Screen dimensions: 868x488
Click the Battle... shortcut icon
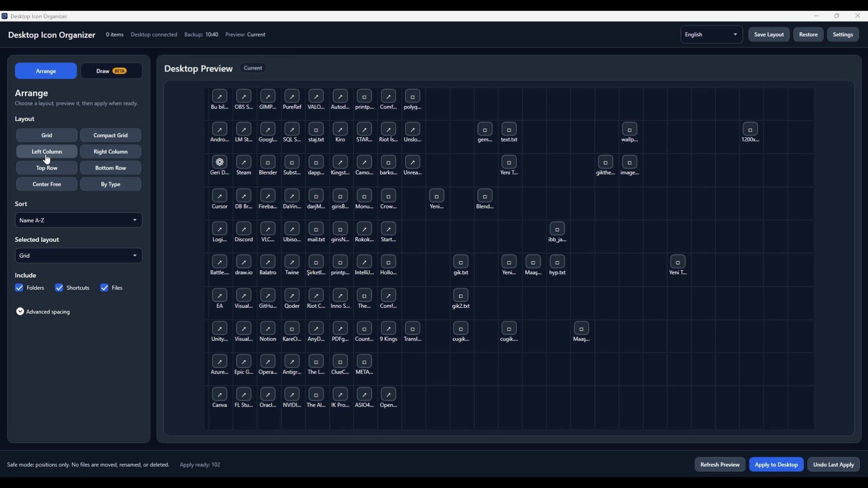pos(220,262)
